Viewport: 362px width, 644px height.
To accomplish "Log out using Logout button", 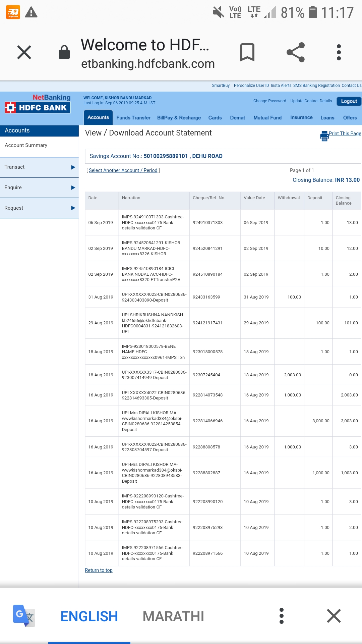I will (349, 101).
